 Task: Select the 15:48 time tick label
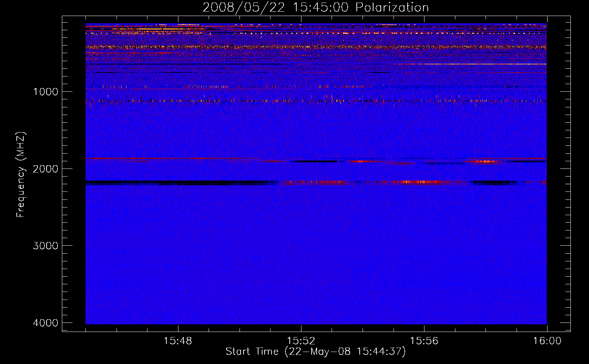178,341
